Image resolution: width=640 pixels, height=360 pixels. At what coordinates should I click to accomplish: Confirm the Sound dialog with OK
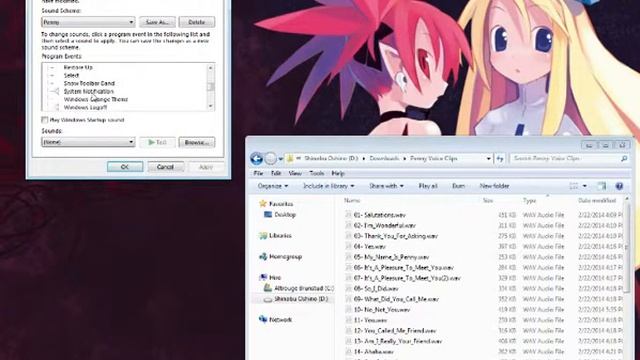point(125,167)
